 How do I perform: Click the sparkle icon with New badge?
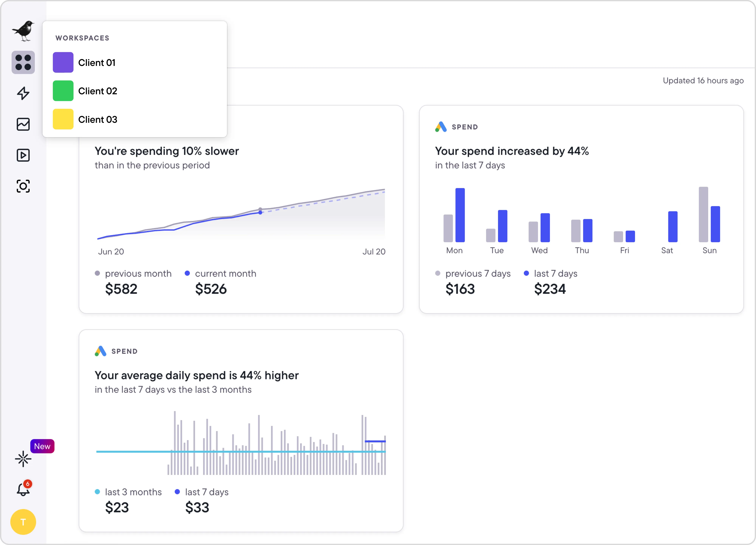tap(23, 459)
